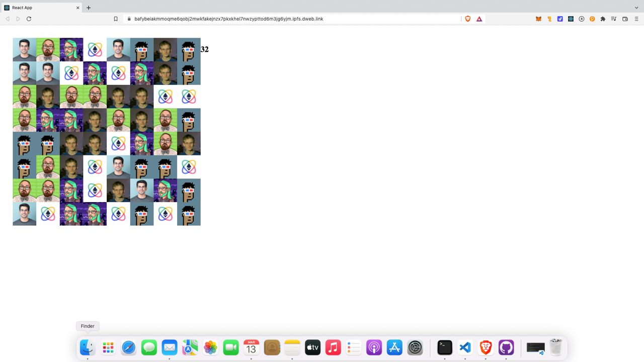Open the Extensions puzzle piece menu

(603, 19)
